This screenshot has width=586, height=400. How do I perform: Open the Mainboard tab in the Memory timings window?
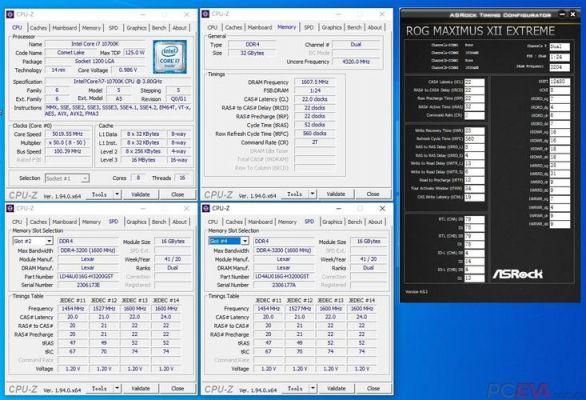click(260, 27)
